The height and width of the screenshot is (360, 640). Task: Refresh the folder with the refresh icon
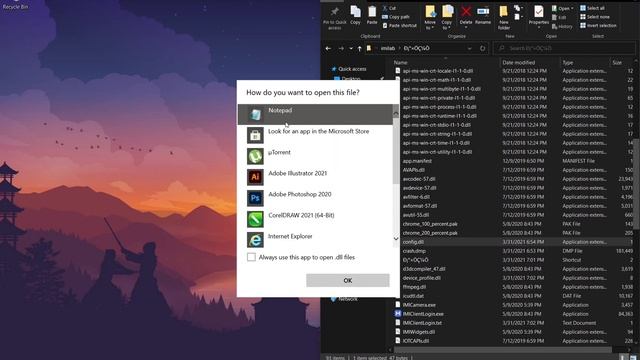(x=482, y=48)
